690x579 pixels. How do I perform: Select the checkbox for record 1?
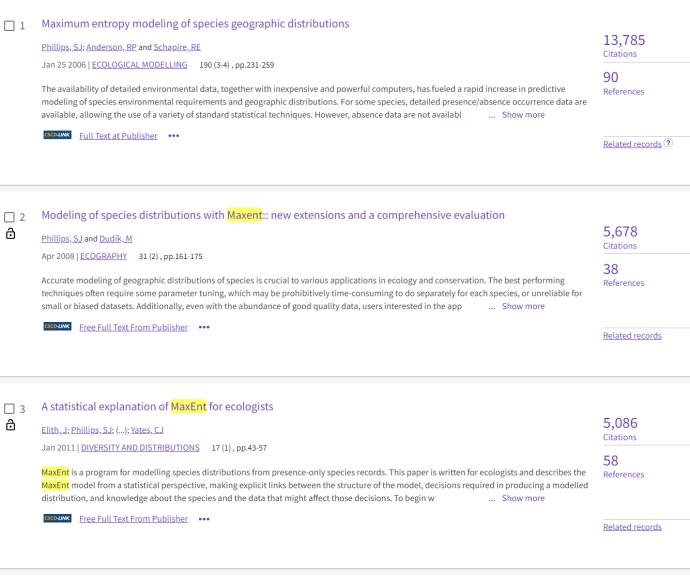(x=10, y=25)
